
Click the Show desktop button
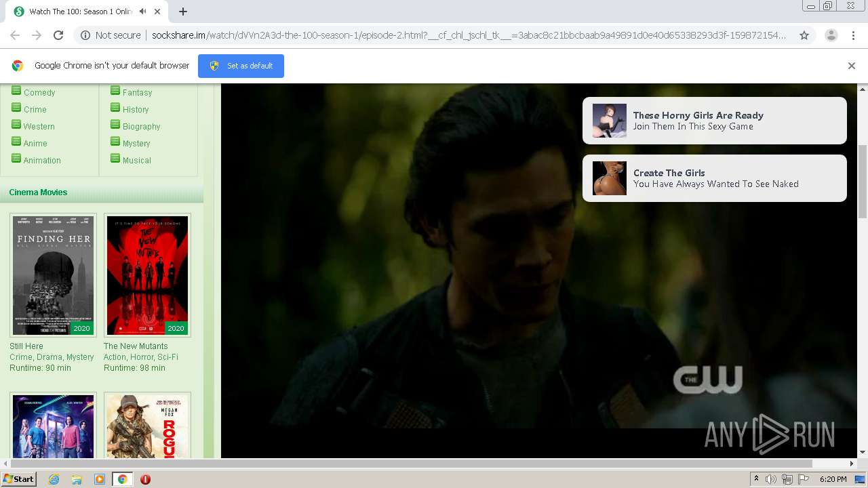(x=860, y=479)
